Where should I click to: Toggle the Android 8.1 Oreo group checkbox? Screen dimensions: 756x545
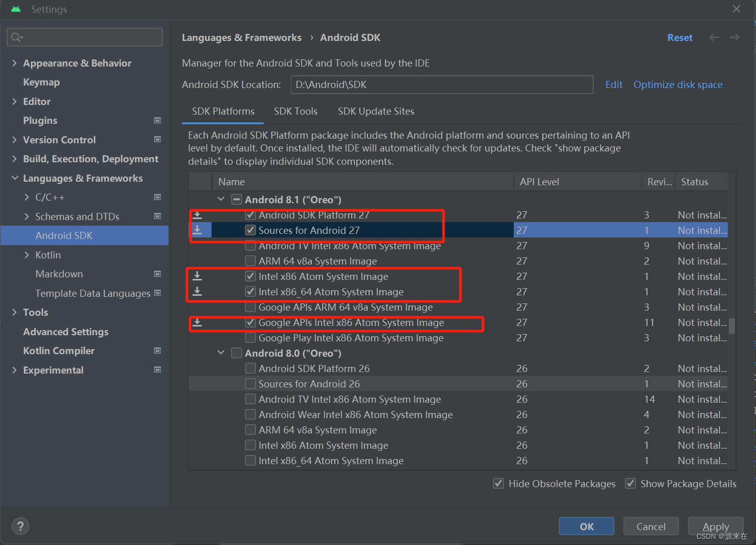tap(237, 200)
